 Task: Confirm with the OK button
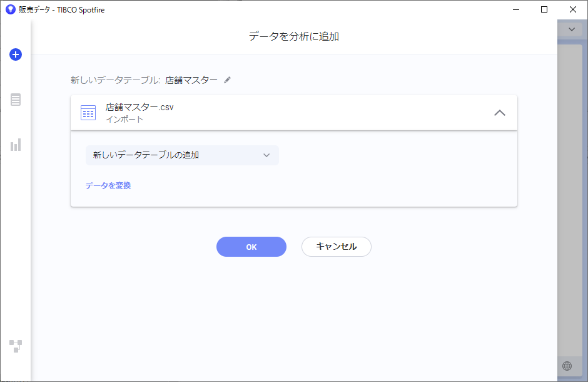point(251,247)
